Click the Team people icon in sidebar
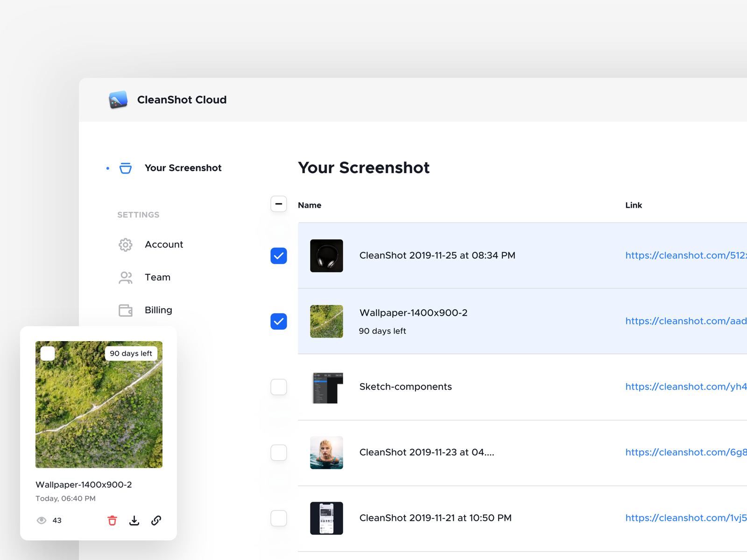The image size is (747, 560). 125,277
